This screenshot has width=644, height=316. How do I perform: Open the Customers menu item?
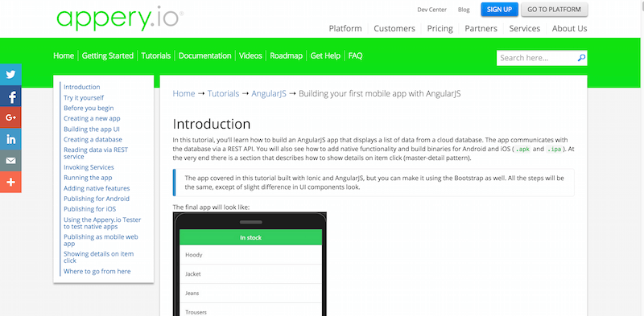(x=394, y=28)
